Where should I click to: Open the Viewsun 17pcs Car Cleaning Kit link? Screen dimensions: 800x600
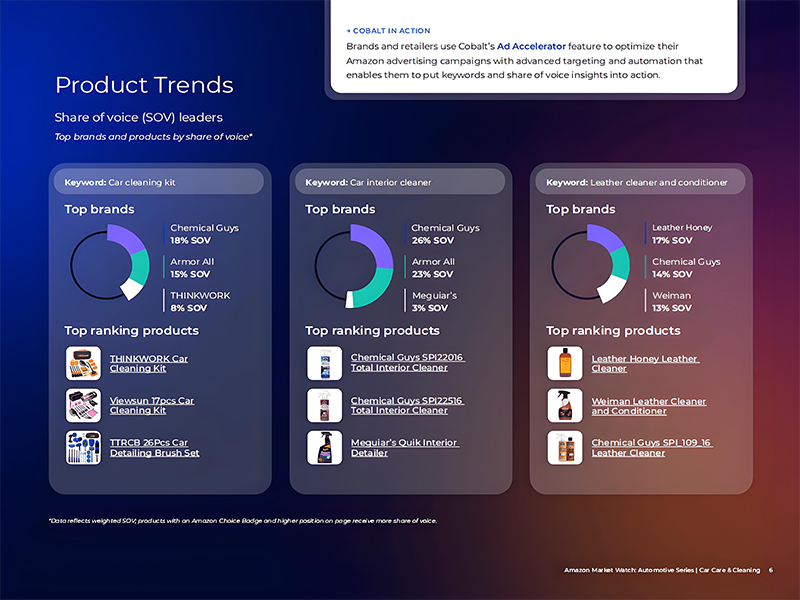152,406
